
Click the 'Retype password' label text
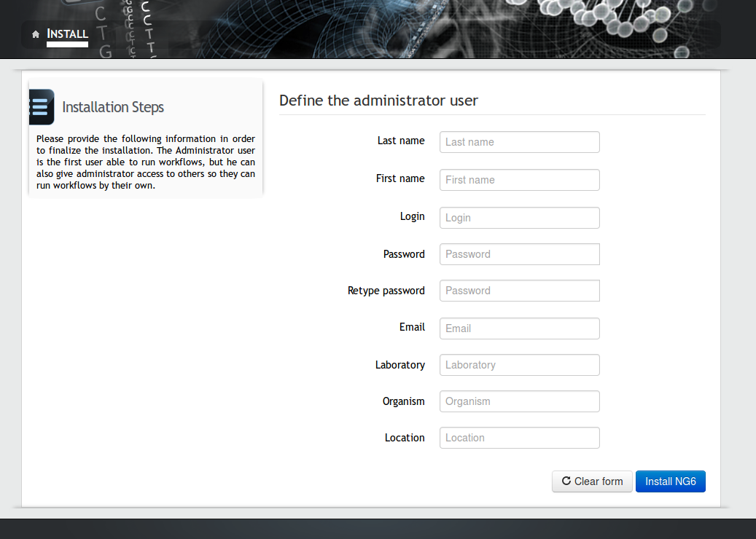tap(386, 291)
